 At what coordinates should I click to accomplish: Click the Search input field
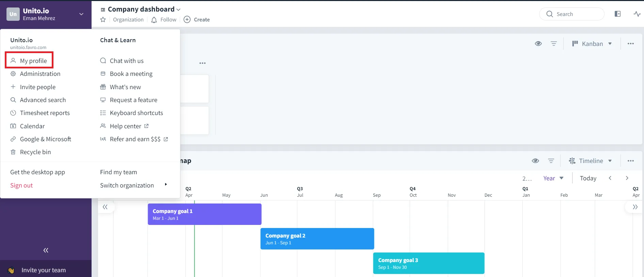click(x=572, y=14)
